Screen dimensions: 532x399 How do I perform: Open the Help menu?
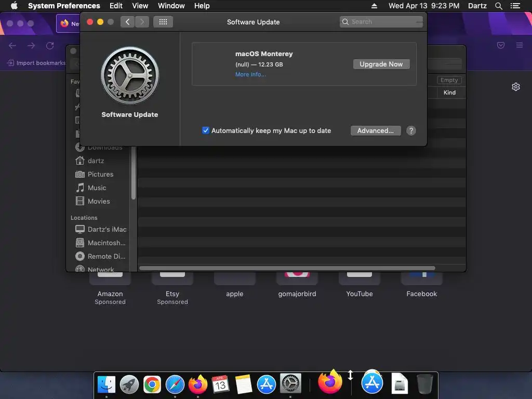coord(202,6)
